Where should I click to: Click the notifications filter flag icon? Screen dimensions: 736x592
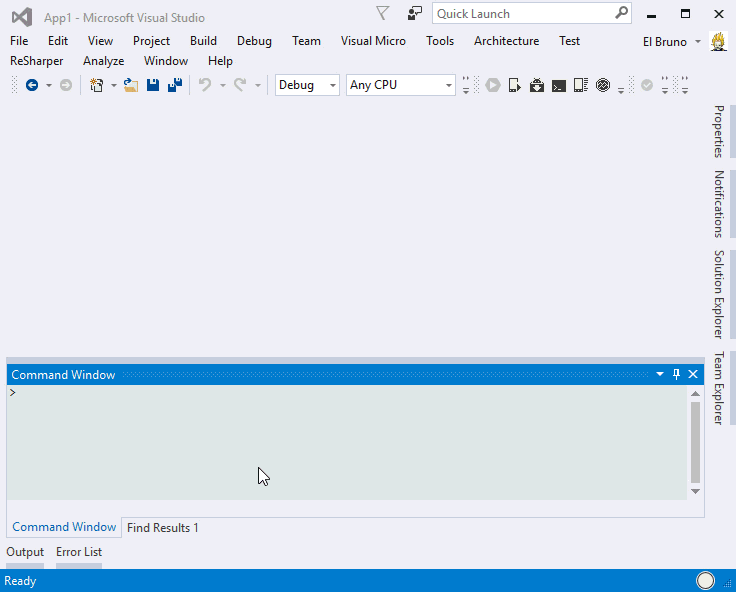click(383, 13)
